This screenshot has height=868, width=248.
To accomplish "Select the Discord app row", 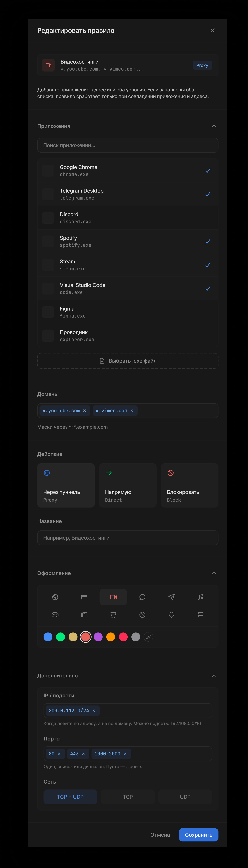I will [128, 218].
